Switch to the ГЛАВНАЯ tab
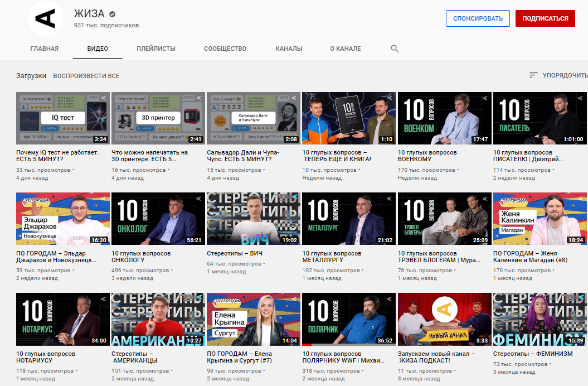Image resolution: width=588 pixels, height=386 pixels. (45, 49)
